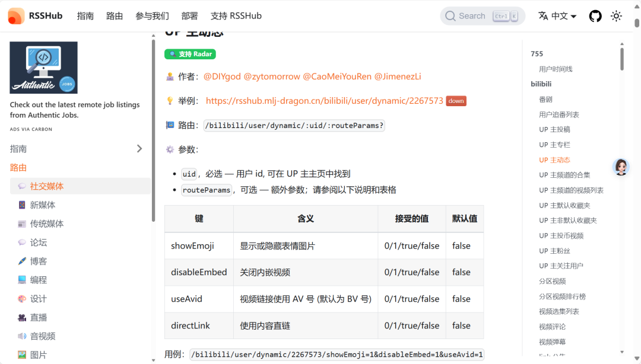Jump to 番剧 in table of contents
641x364 pixels.
[x=545, y=99]
